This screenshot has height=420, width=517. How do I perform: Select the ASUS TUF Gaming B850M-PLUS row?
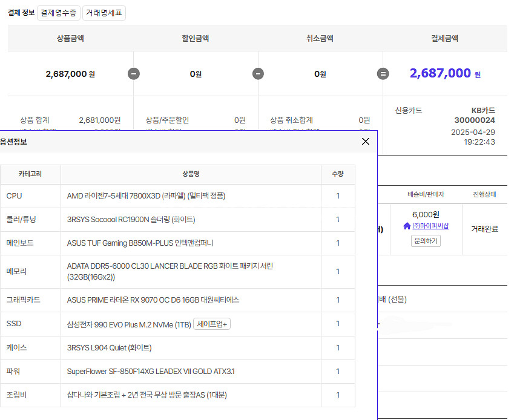click(177, 243)
